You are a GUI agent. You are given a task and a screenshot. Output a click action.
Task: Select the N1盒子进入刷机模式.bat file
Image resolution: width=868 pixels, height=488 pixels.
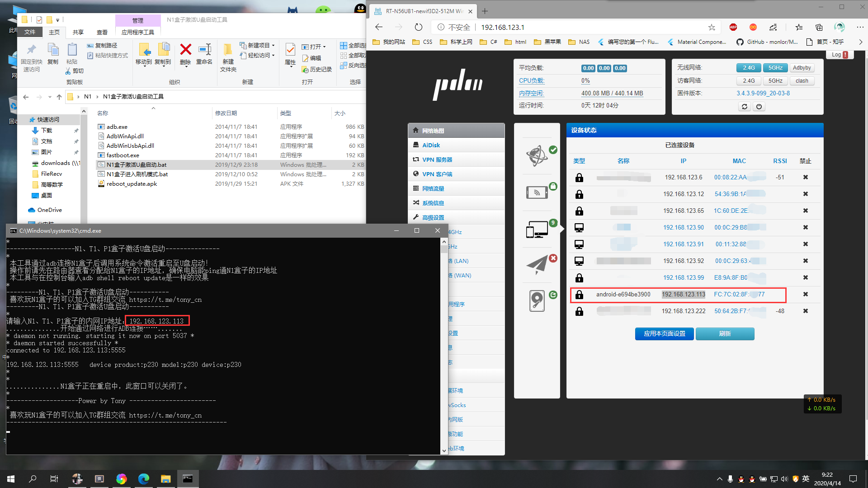pos(137,174)
